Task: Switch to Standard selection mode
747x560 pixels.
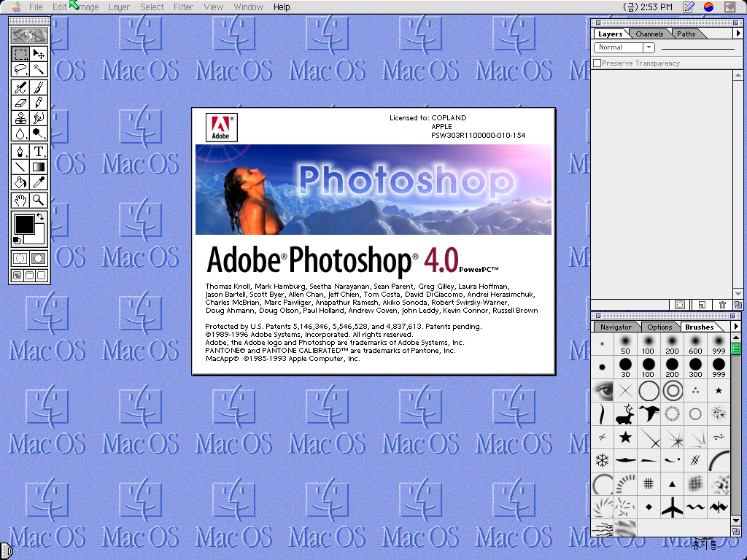Action: pos(20,258)
